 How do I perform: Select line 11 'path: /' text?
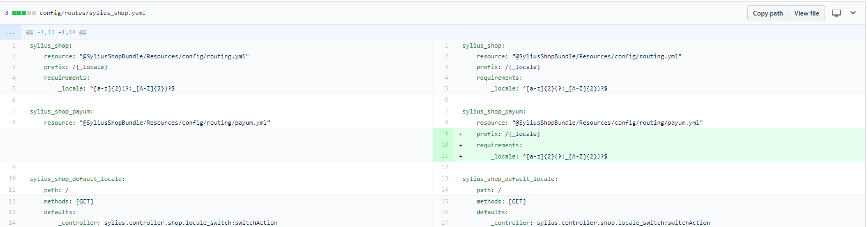tap(56, 190)
